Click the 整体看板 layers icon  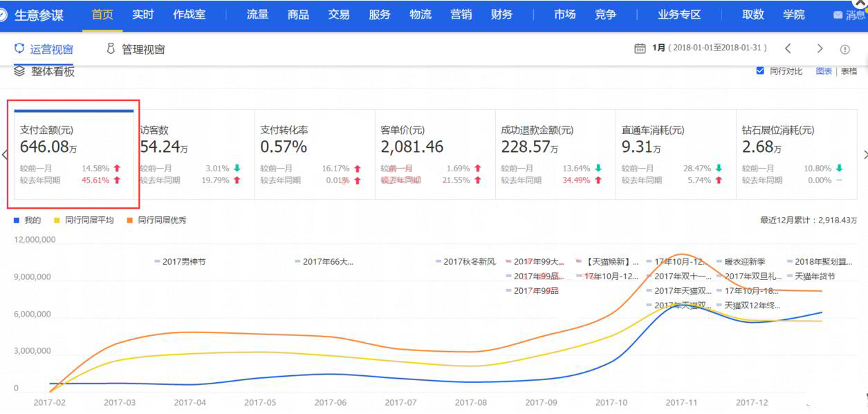click(x=19, y=70)
